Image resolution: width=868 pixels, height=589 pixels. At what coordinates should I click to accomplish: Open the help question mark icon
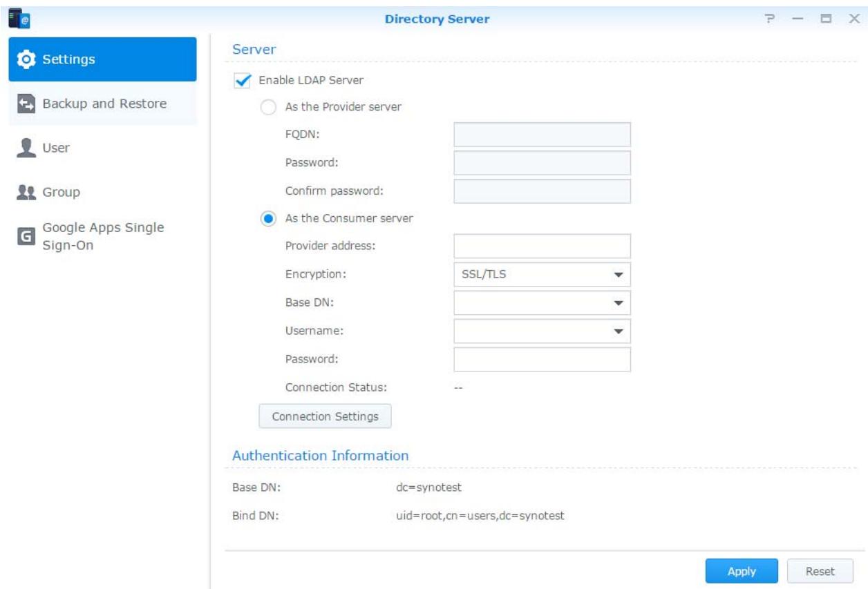point(771,19)
